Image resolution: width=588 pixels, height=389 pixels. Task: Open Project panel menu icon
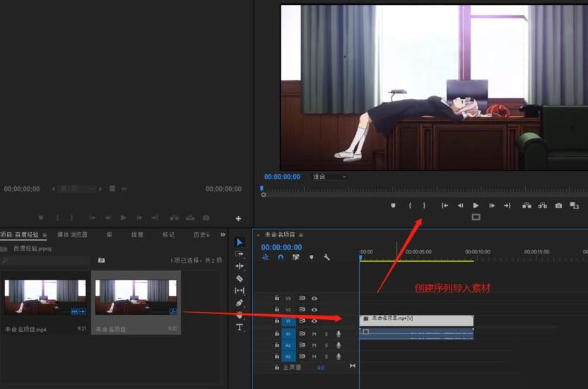click(x=45, y=235)
